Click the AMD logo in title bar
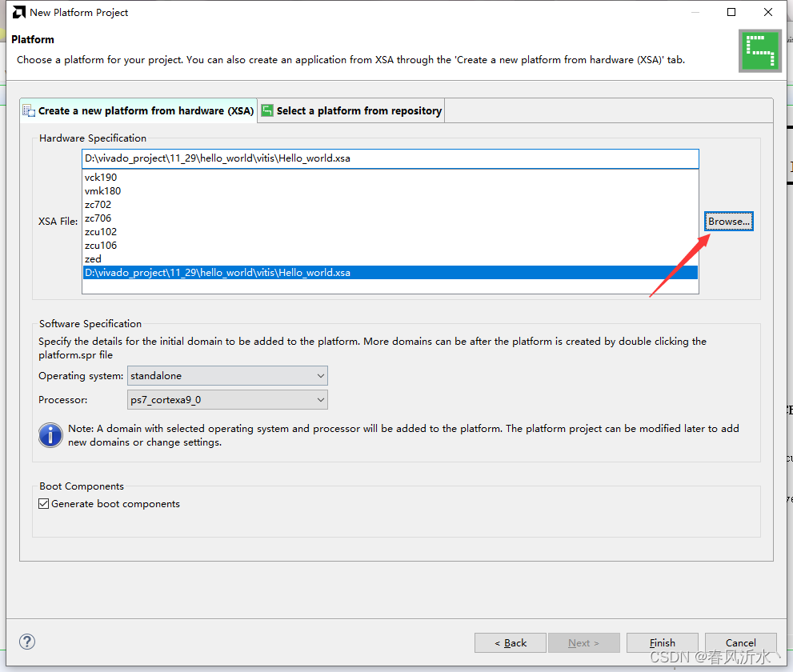Viewport: 793px width, 672px height. coord(18,12)
